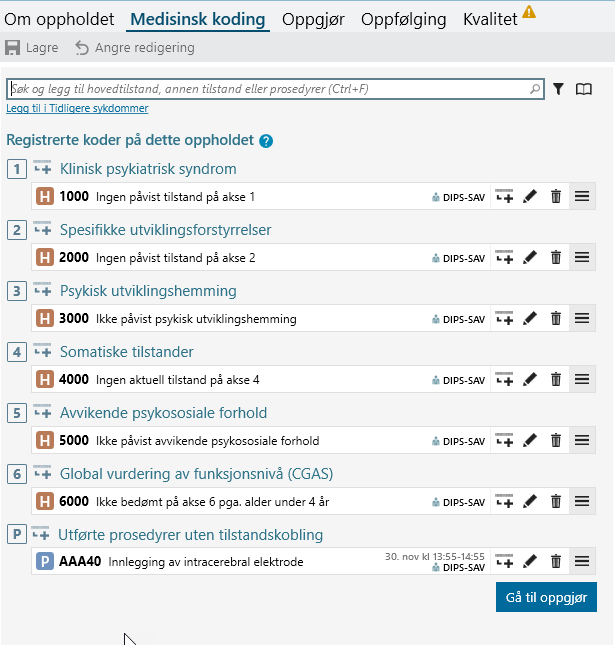Edit code 1000 with the pencil icon
Image resolution: width=615 pixels, height=645 pixels.
pyautogui.click(x=530, y=197)
